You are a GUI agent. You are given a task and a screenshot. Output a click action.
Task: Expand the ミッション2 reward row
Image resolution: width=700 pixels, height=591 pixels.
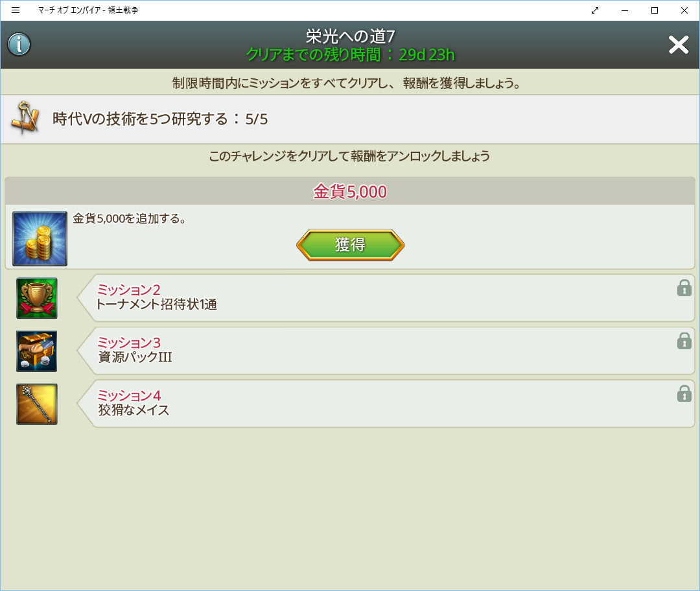point(382,298)
